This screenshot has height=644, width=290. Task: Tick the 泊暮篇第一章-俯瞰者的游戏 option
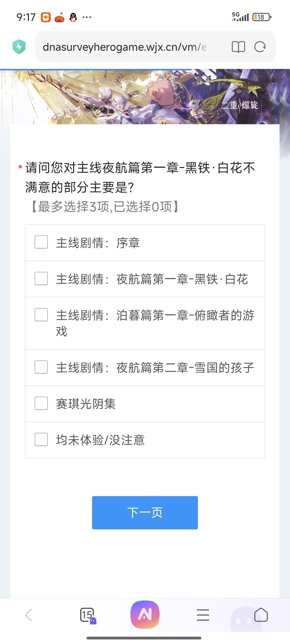click(x=41, y=315)
